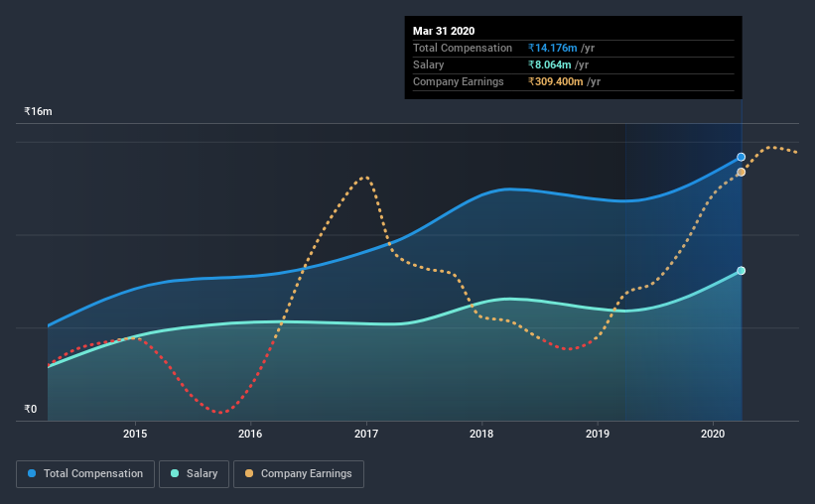Click the 2019 x-axis label
The height and width of the screenshot is (504, 815).
(x=598, y=434)
